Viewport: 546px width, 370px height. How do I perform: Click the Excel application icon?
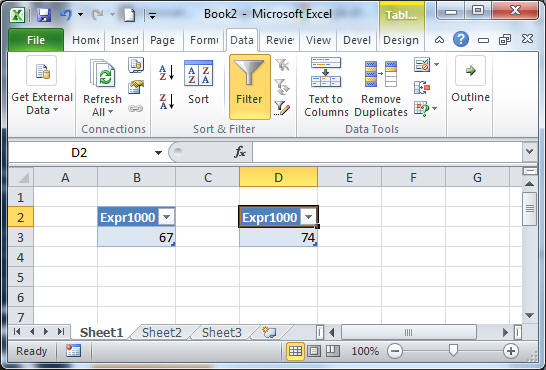click(17, 15)
